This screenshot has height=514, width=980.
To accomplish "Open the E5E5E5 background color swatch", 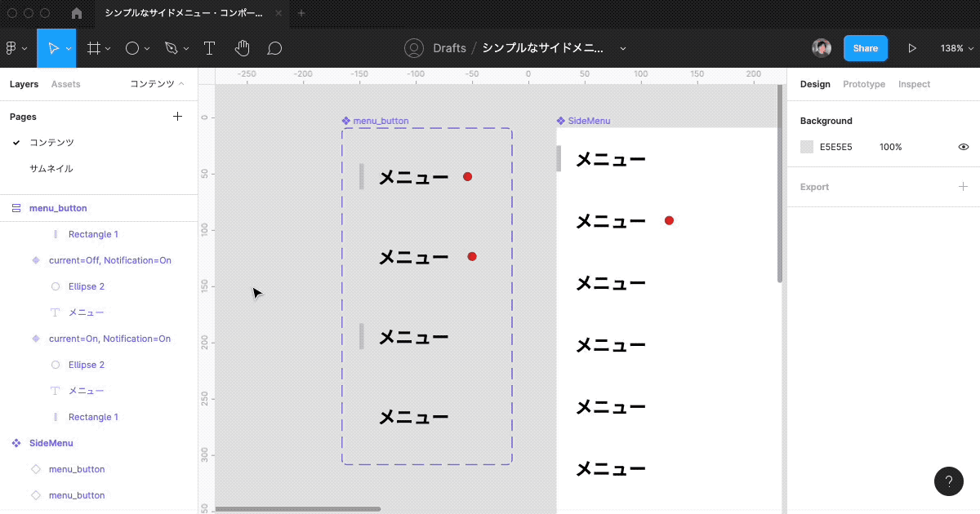I will [805, 146].
